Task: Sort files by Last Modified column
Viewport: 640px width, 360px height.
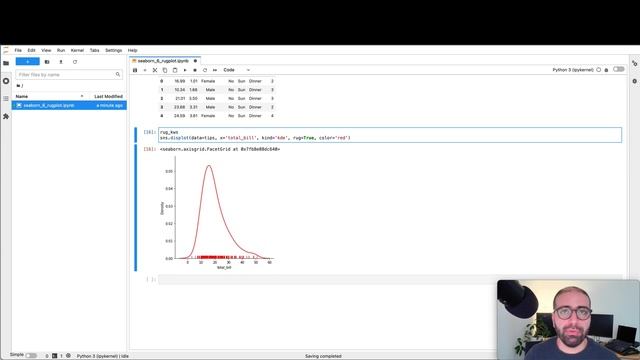Action: [108, 96]
